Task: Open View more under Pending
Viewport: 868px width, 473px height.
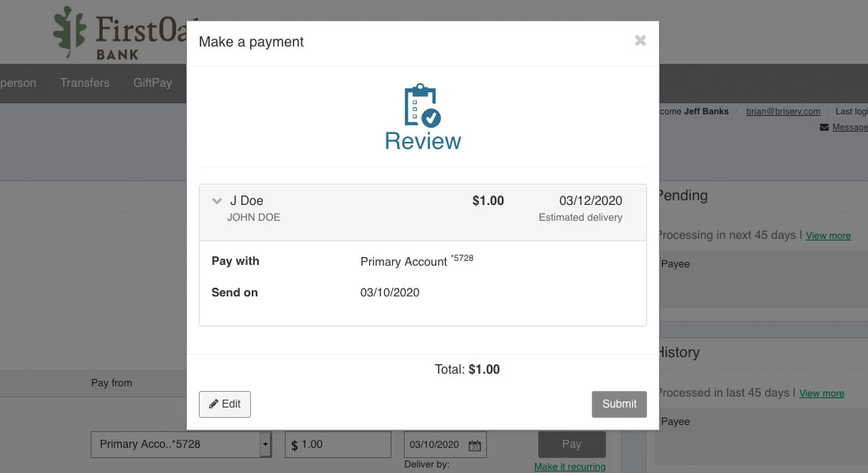Action: [x=828, y=236]
